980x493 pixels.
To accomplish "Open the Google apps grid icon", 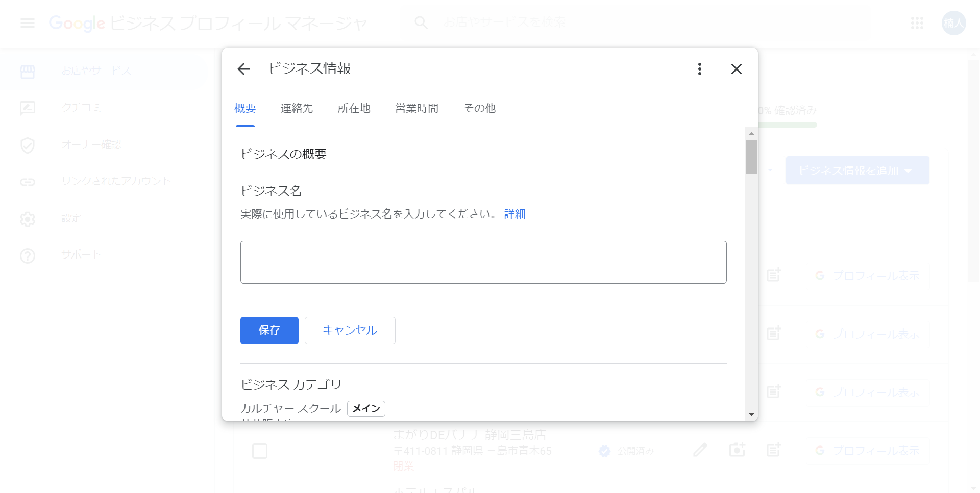I will pos(917,23).
